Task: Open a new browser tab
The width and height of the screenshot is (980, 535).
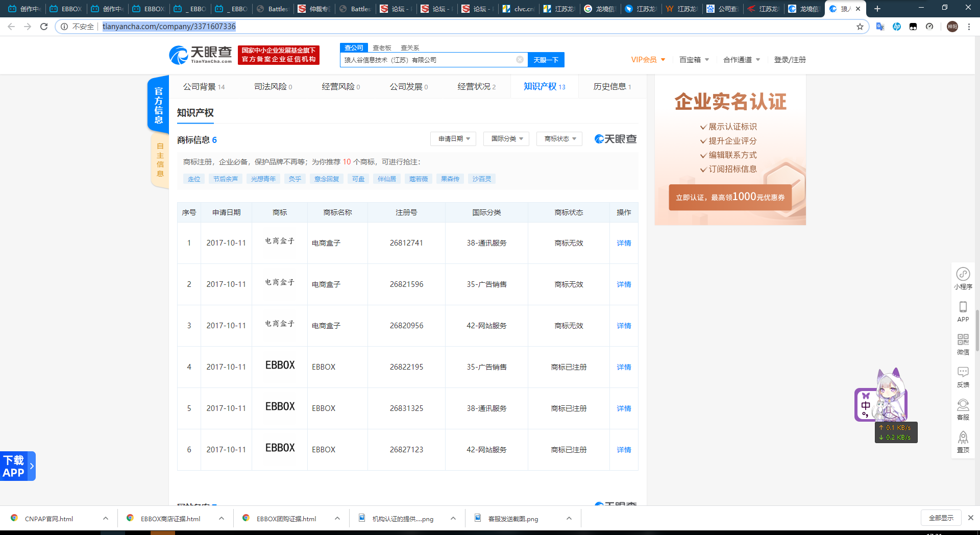Action: (x=877, y=9)
